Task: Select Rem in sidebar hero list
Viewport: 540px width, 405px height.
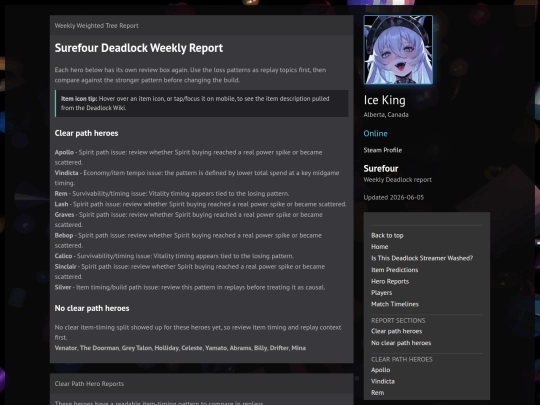Action: pyautogui.click(x=377, y=393)
